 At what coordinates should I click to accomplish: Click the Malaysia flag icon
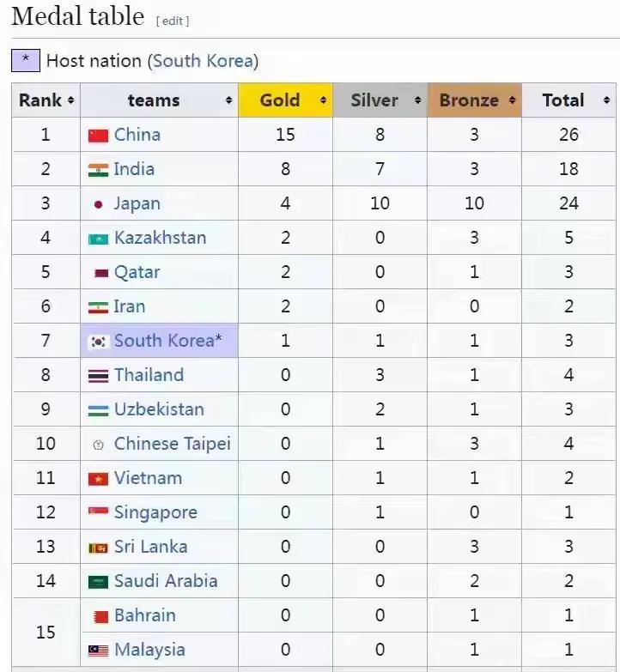(98, 651)
